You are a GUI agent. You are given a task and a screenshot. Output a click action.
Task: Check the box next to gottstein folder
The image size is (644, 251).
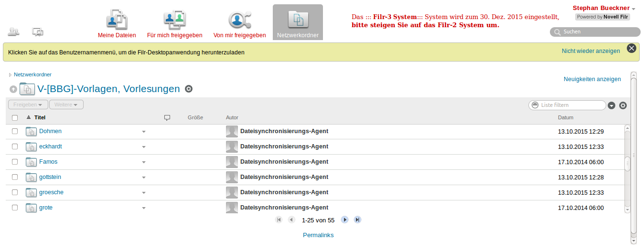(x=15, y=177)
